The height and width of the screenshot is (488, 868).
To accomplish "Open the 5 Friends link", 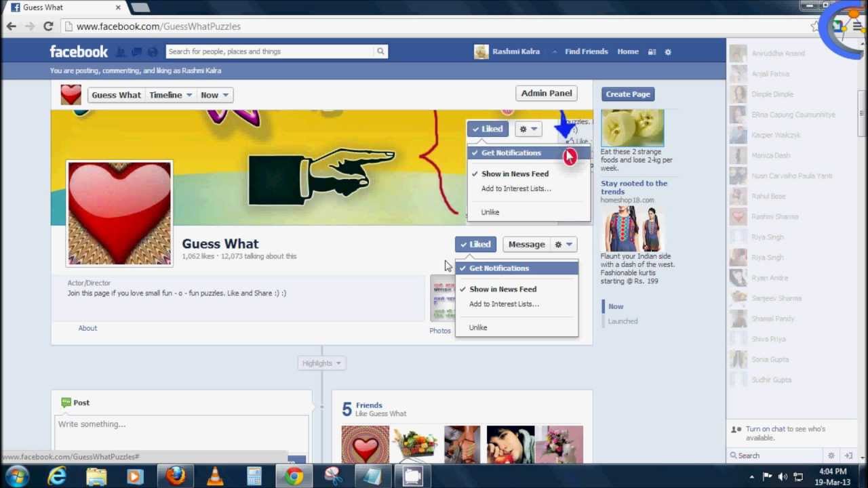I will [369, 405].
